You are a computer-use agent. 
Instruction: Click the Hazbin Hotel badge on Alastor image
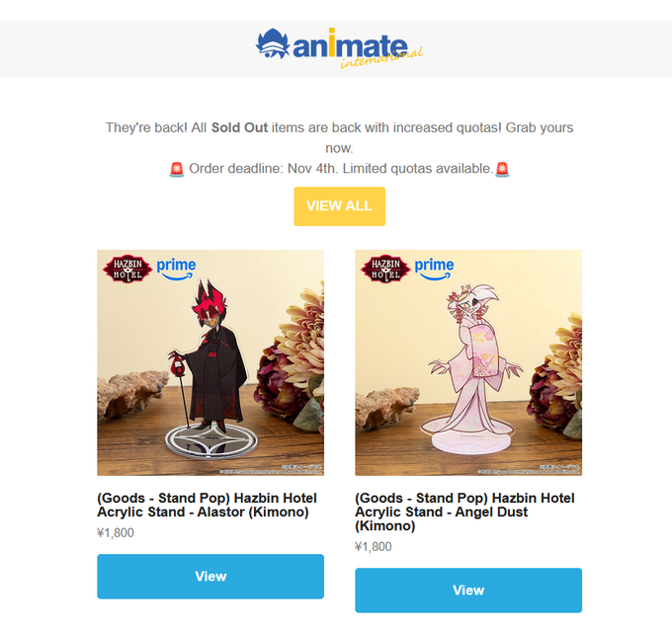[127, 269]
